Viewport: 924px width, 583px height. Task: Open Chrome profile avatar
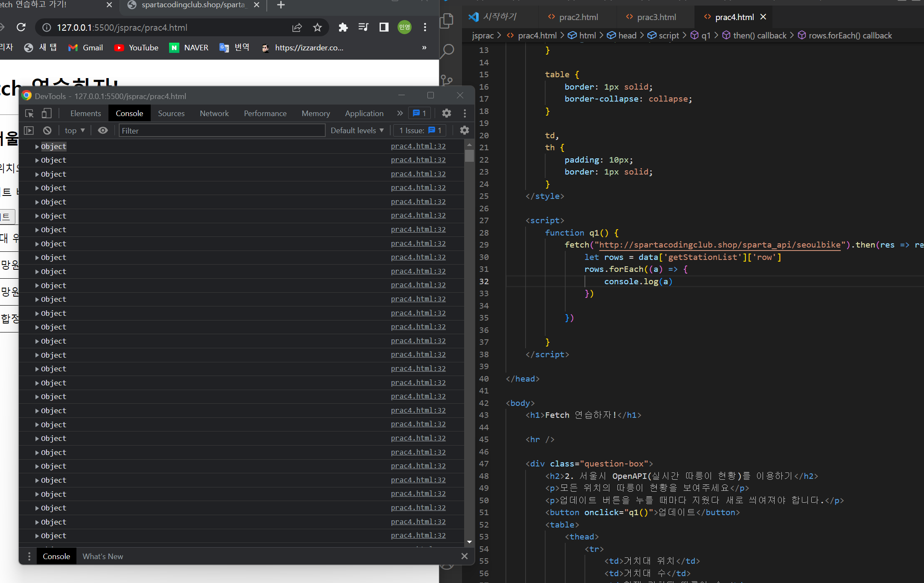pos(404,27)
